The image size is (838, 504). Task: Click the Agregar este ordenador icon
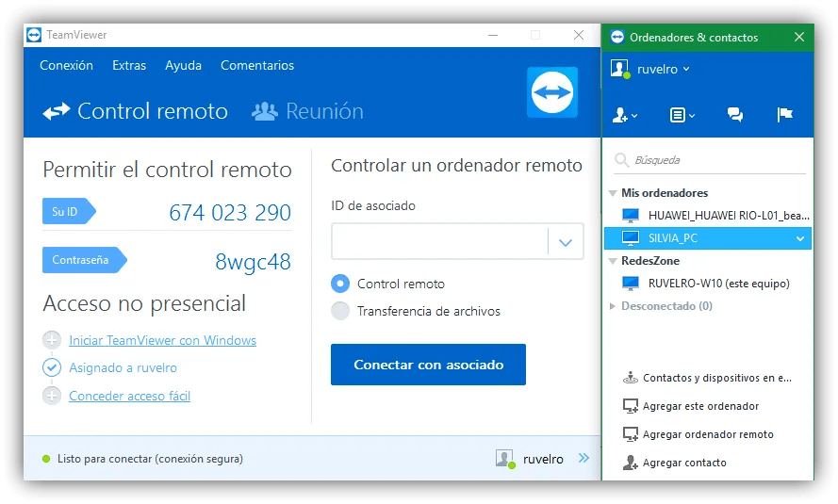pos(631,406)
